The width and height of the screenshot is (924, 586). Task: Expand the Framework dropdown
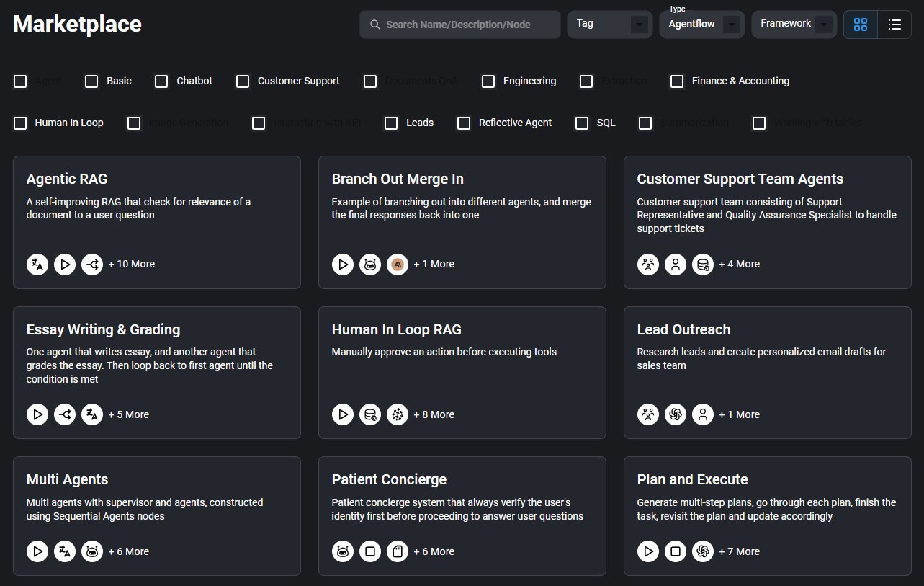pyautogui.click(x=794, y=25)
